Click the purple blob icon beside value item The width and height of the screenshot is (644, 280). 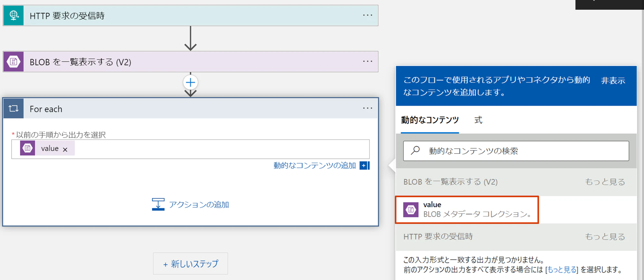click(x=411, y=210)
